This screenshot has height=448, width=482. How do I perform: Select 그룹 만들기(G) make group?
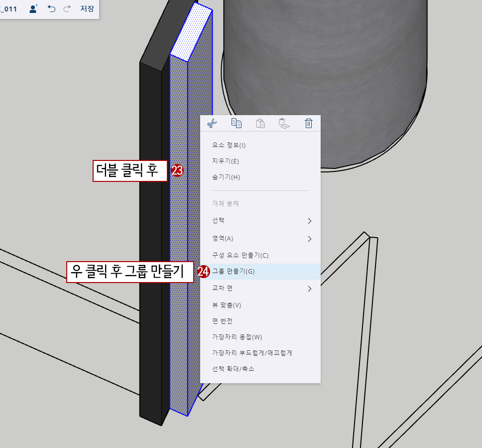(x=260, y=272)
